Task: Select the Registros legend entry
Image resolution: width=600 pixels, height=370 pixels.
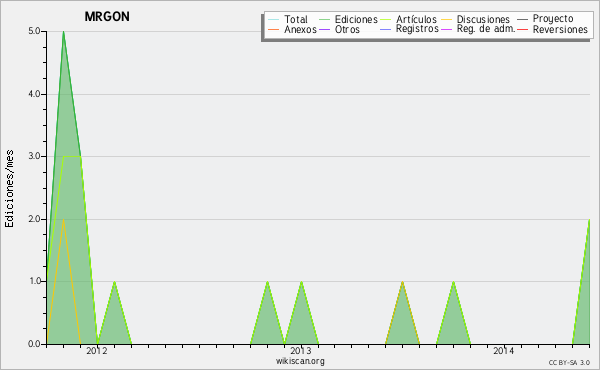Action: 409,29
